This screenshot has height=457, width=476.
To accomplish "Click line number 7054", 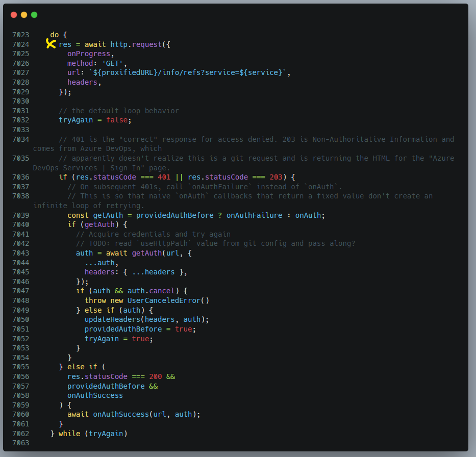I will [20, 358].
